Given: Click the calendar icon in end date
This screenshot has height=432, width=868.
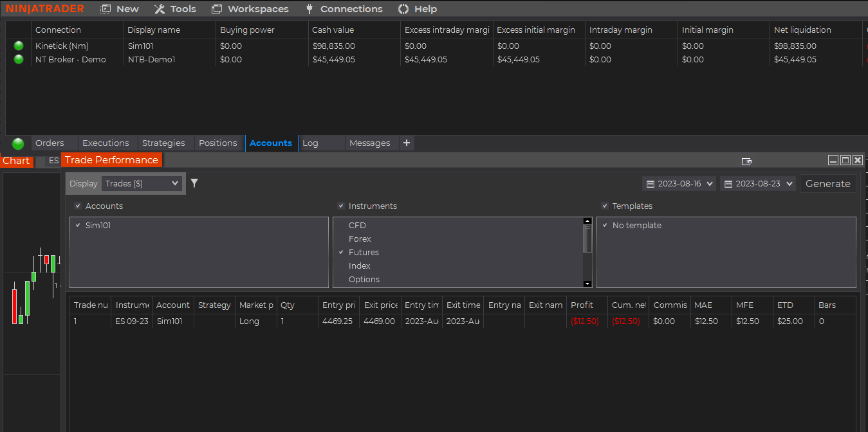Looking at the screenshot, I should pos(728,184).
